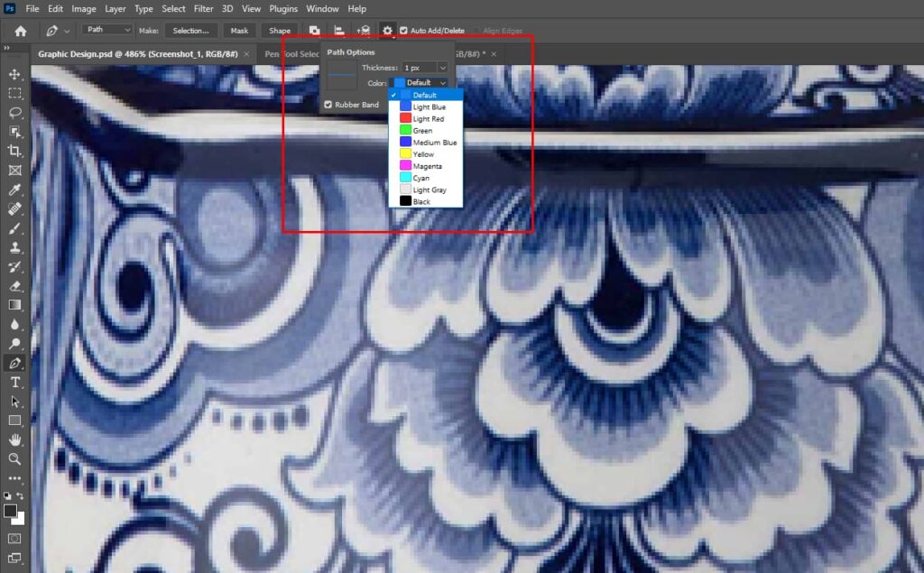
Task: Open the Layer menu
Action: tap(115, 9)
